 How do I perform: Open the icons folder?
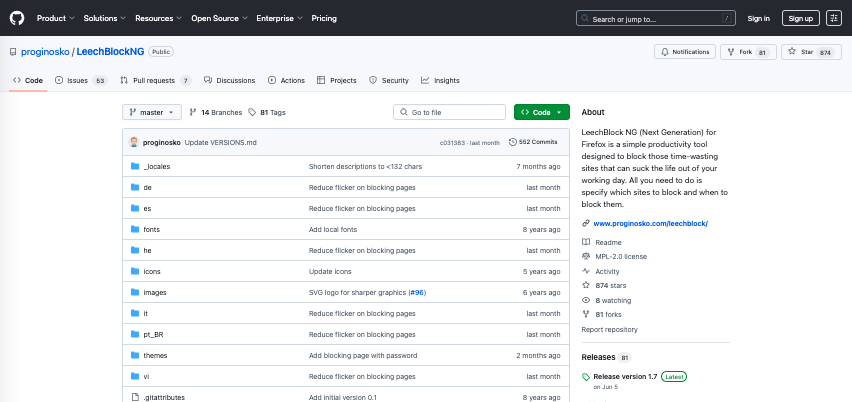coord(152,272)
